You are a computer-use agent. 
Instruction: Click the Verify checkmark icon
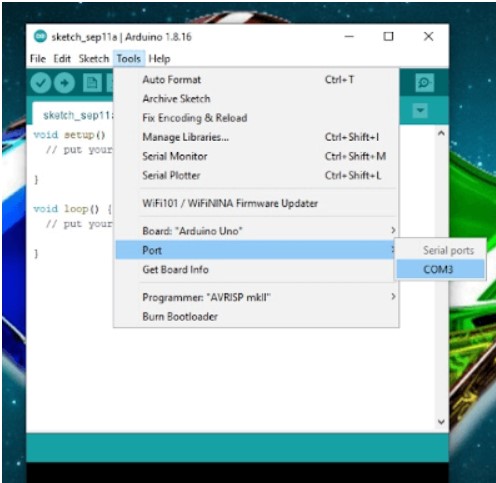pos(41,83)
